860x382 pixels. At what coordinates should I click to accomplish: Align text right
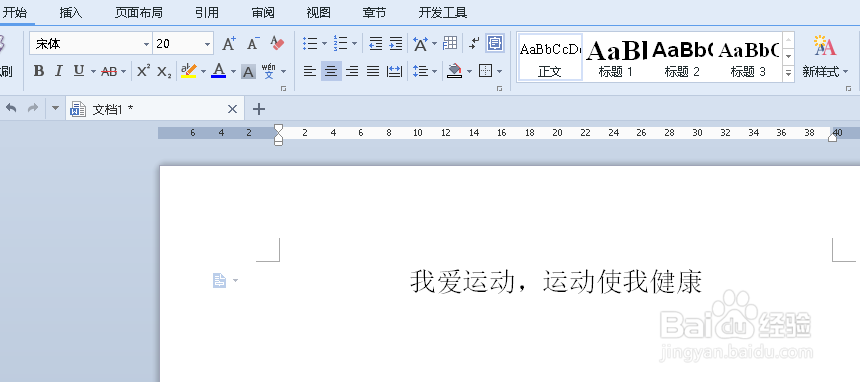(x=352, y=71)
